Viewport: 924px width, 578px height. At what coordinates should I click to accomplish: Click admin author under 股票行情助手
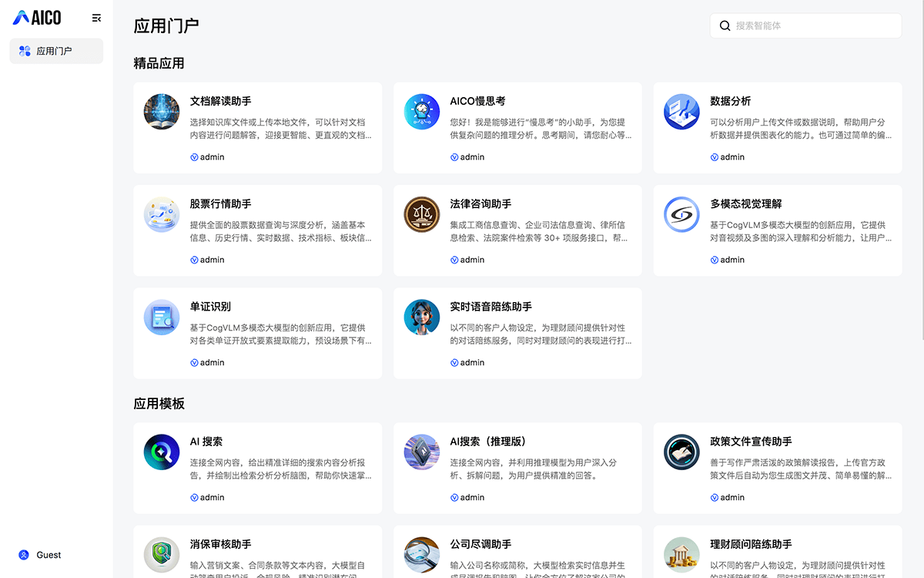(x=207, y=260)
